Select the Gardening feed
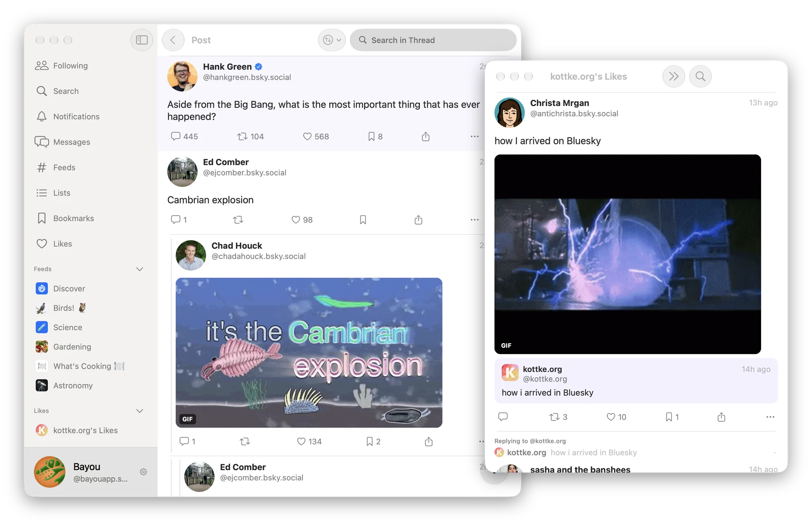 point(63,347)
